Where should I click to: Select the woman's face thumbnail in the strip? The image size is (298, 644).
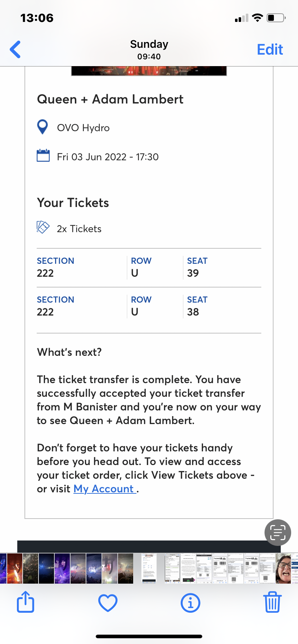click(x=284, y=569)
